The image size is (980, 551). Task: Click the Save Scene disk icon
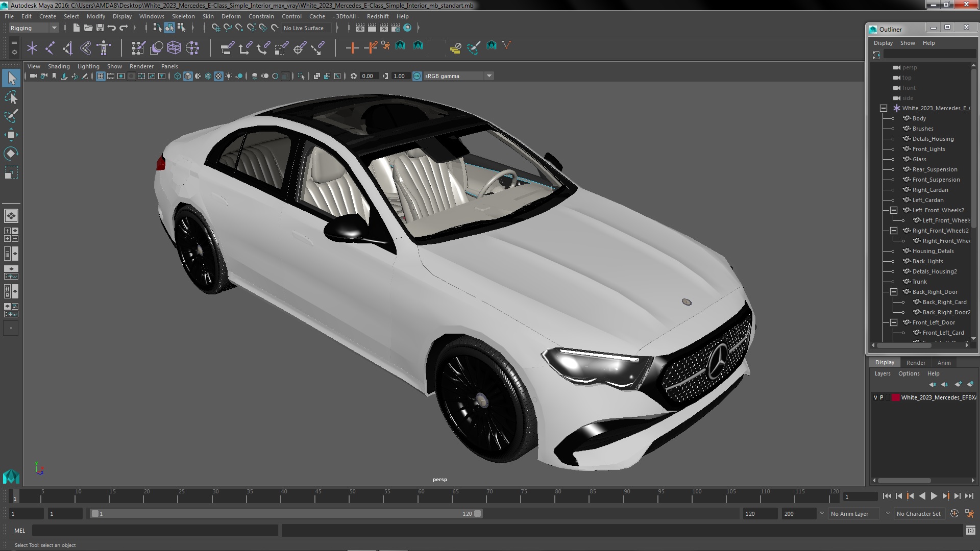pyautogui.click(x=100, y=28)
